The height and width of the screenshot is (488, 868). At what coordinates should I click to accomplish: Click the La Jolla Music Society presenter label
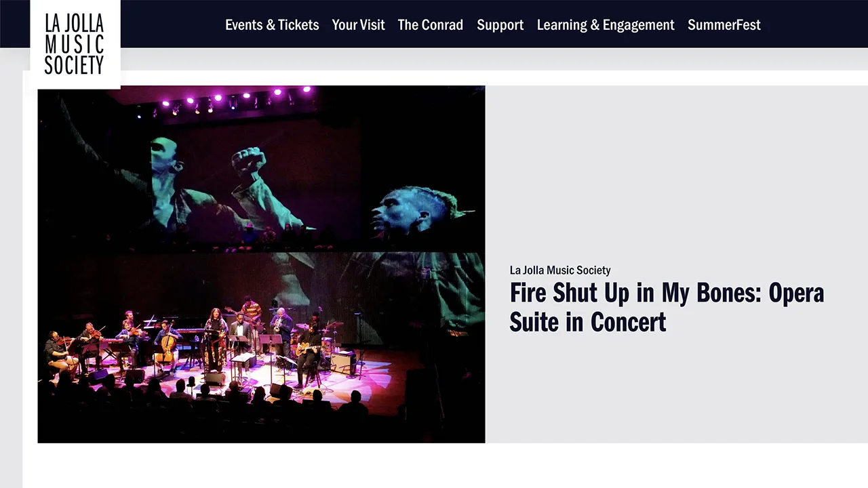point(560,270)
